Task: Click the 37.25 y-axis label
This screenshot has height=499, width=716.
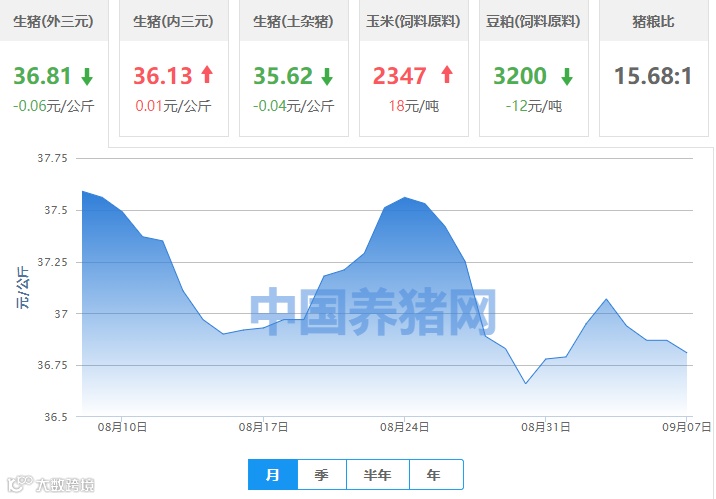Action: pos(52,262)
